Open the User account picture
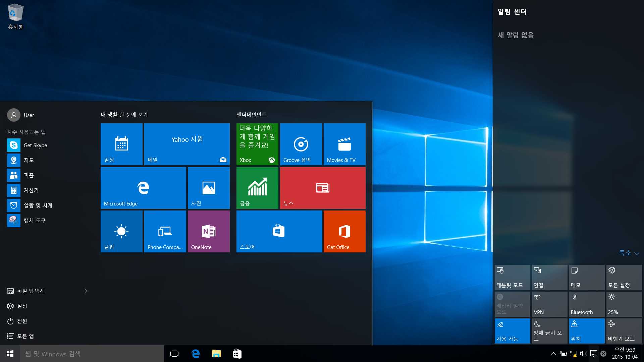This screenshot has height=362, width=644. [x=14, y=115]
